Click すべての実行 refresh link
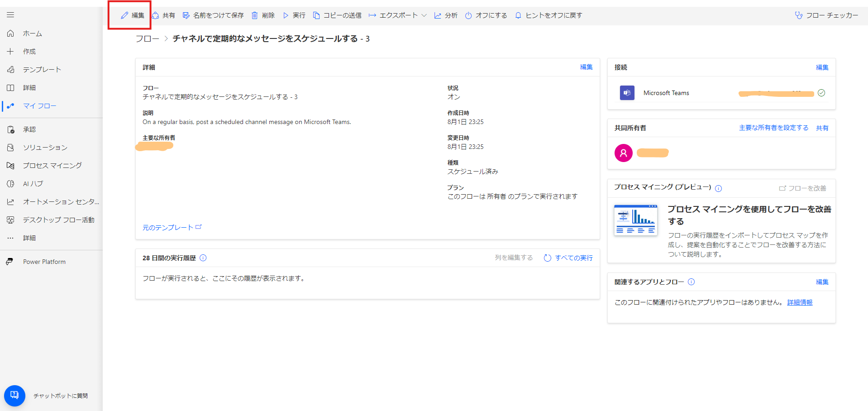This screenshot has width=868, height=411. coord(568,258)
